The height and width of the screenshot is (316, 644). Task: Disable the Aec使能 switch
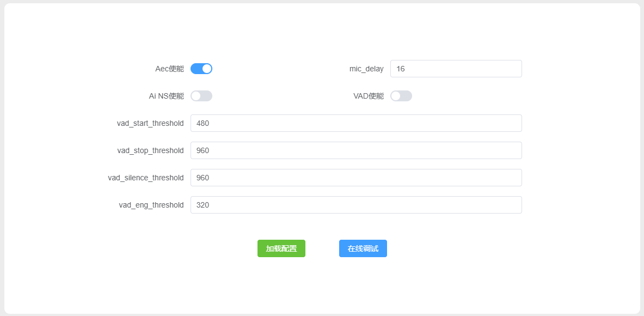[201, 69]
